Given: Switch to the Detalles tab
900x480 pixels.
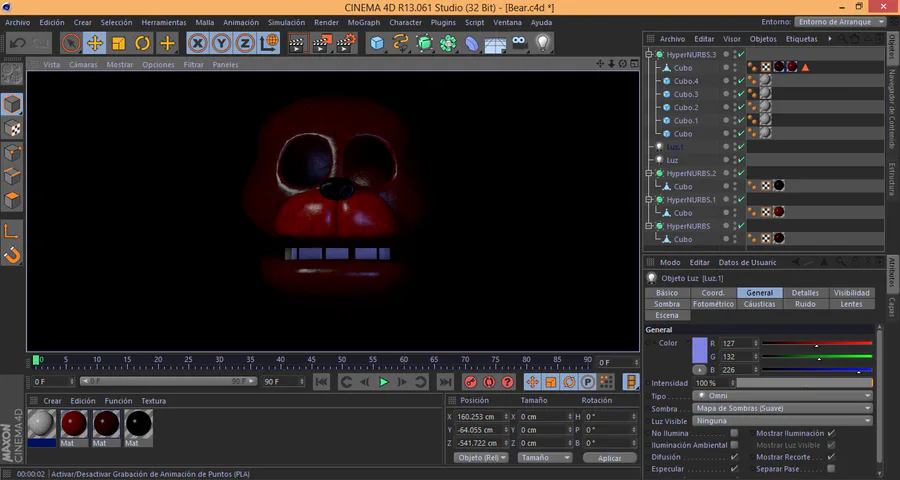Looking at the screenshot, I should click(x=805, y=293).
